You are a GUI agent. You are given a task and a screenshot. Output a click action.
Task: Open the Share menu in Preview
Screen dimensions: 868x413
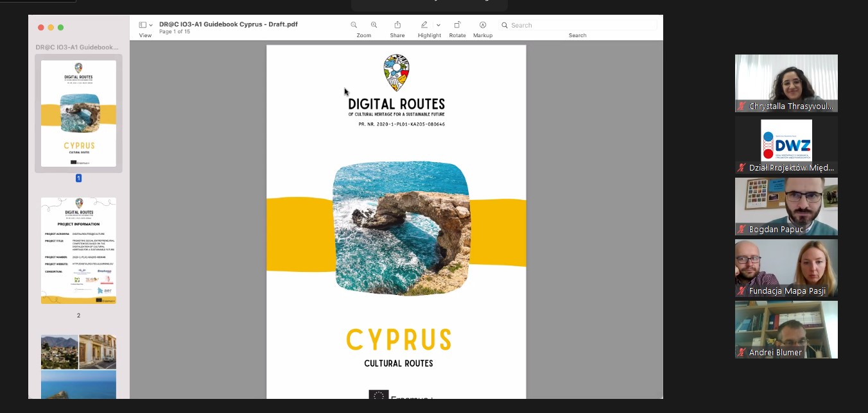point(397,25)
